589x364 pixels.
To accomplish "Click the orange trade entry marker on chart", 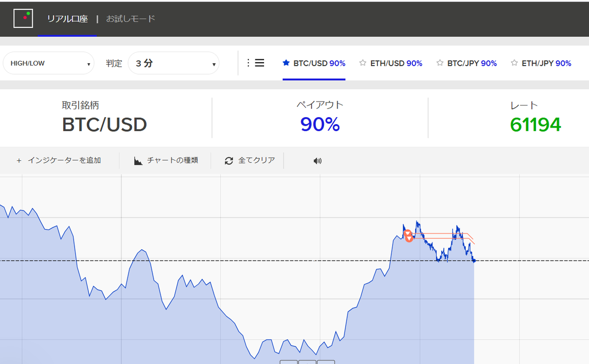I will pos(408,236).
